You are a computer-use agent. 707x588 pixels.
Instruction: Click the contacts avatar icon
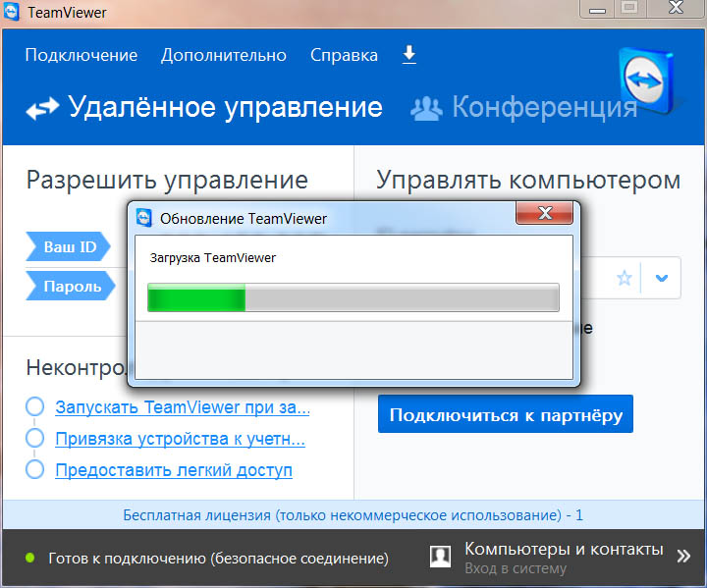[x=440, y=557]
